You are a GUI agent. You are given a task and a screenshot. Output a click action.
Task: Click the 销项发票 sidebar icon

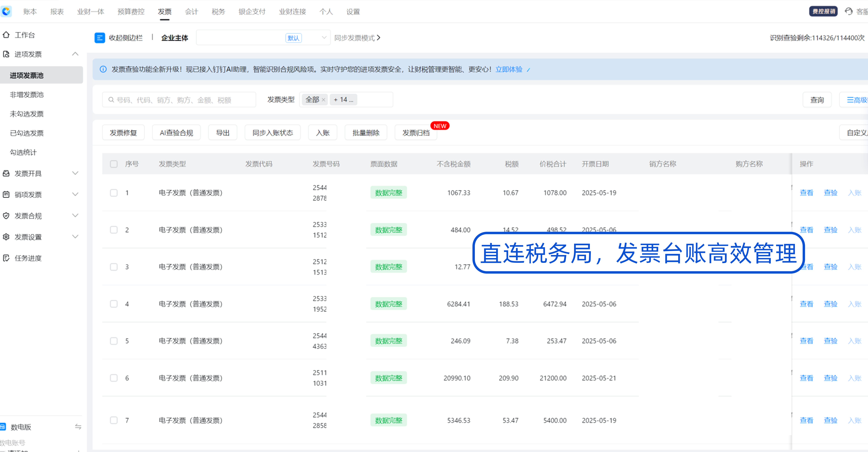[6, 194]
